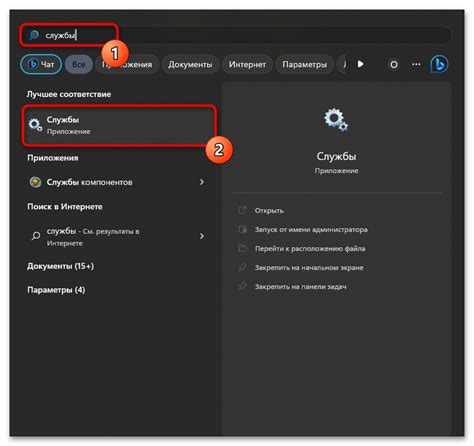474x446 pixels.
Task: Expand службы web results chevron
Action: [x=201, y=236]
